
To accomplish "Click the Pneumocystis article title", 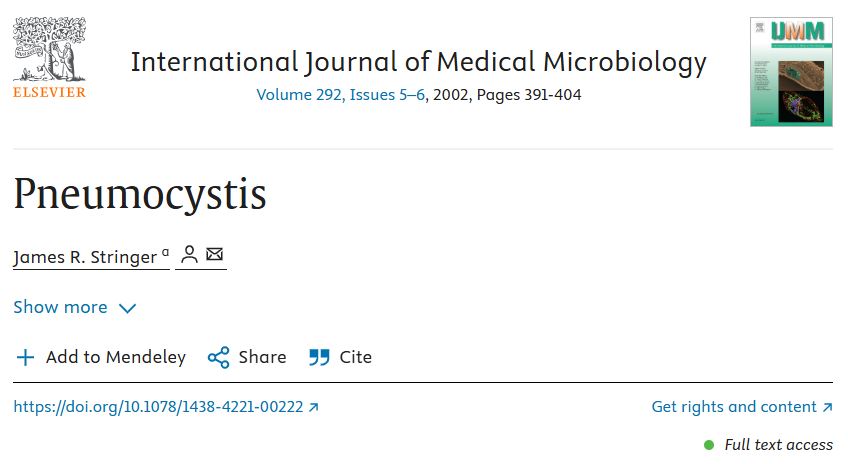I will (x=140, y=194).
